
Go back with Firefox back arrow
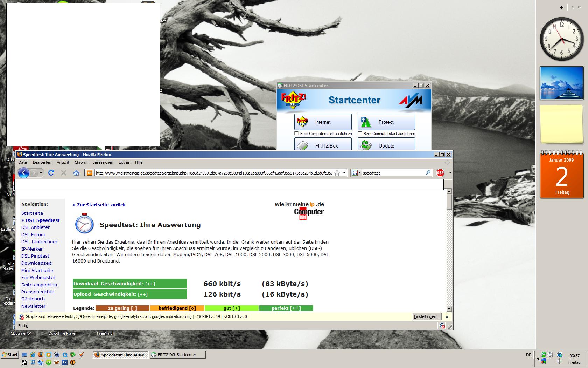pos(23,173)
